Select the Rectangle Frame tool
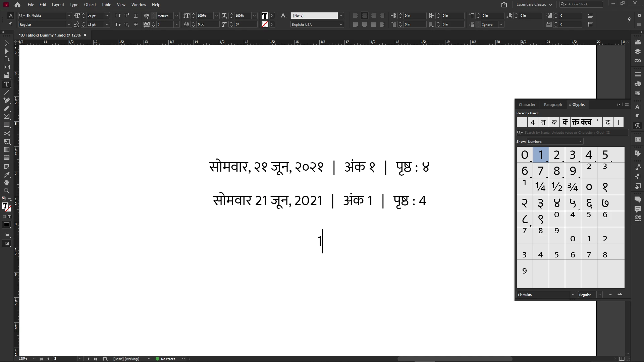644x362 pixels. click(x=6, y=117)
